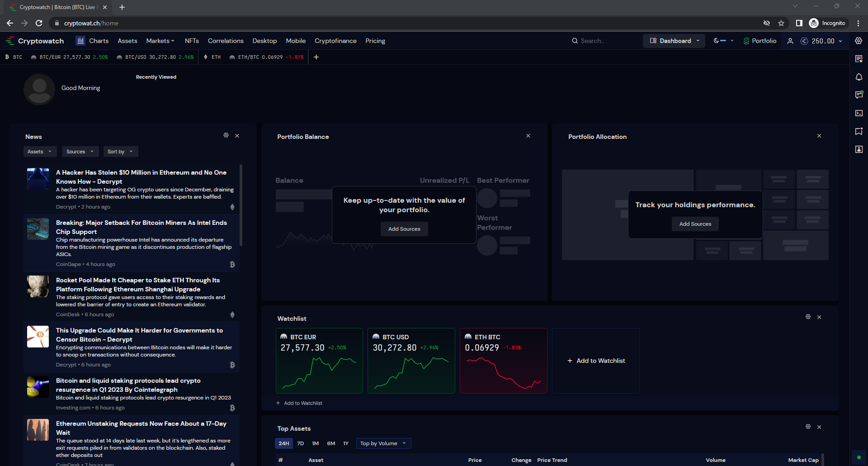Open the chat messages sidebar icon

point(859,95)
